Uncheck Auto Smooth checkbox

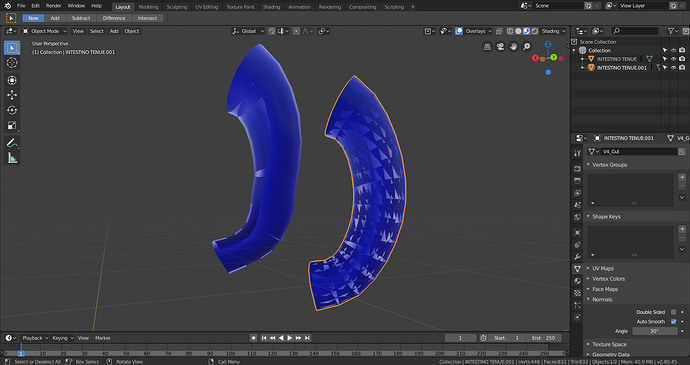(x=673, y=322)
